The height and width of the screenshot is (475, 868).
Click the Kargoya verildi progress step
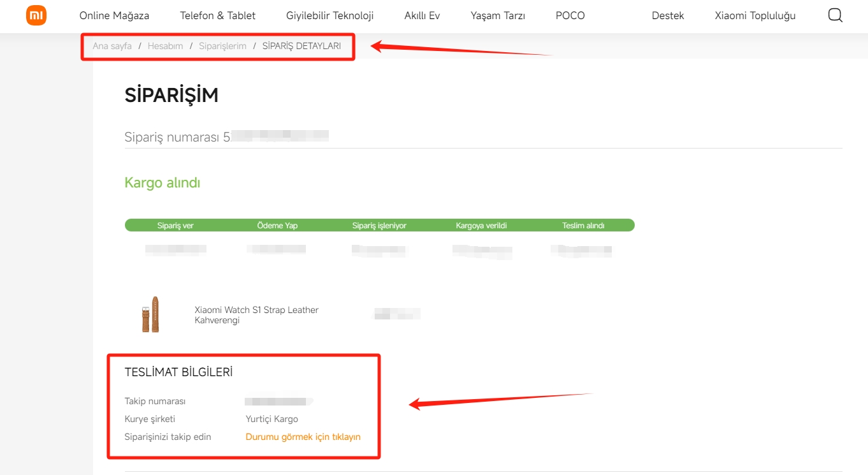coord(481,225)
